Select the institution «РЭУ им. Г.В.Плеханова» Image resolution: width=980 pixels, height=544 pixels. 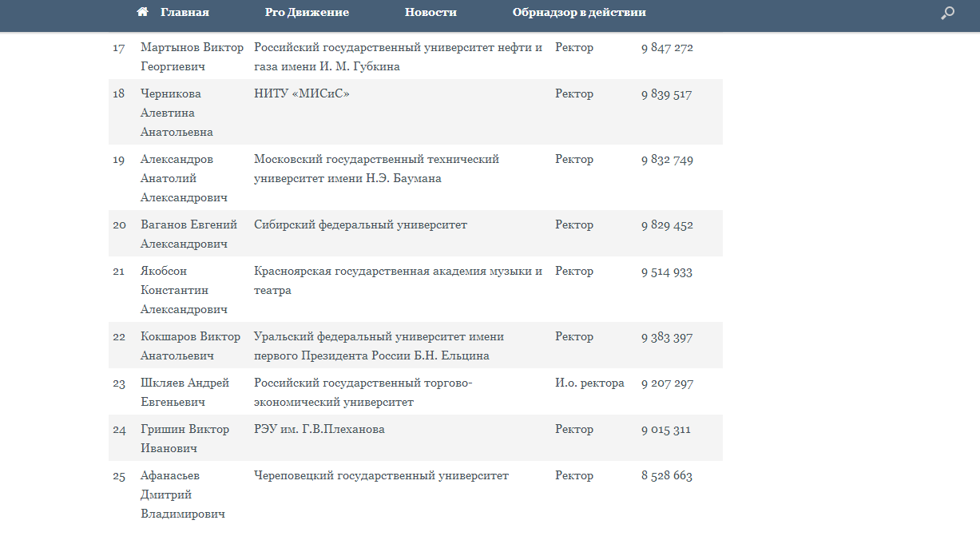click(x=319, y=430)
